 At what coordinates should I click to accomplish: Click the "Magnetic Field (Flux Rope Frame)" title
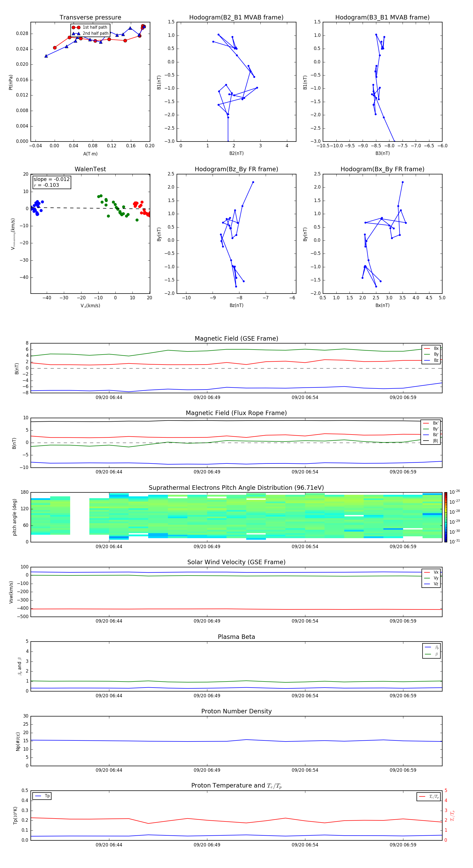click(x=236, y=413)
